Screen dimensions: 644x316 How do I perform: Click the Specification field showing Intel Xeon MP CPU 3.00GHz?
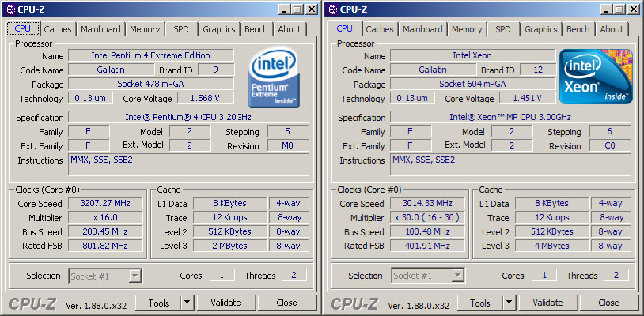click(x=510, y=118)
